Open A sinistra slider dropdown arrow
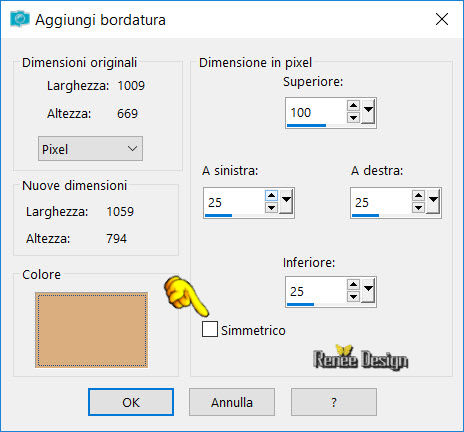 coord(286,202)
